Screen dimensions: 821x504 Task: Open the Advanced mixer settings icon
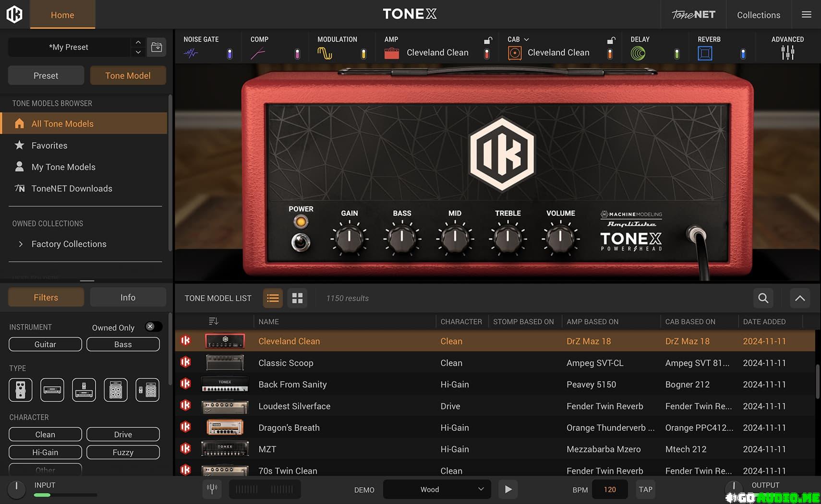787,53
